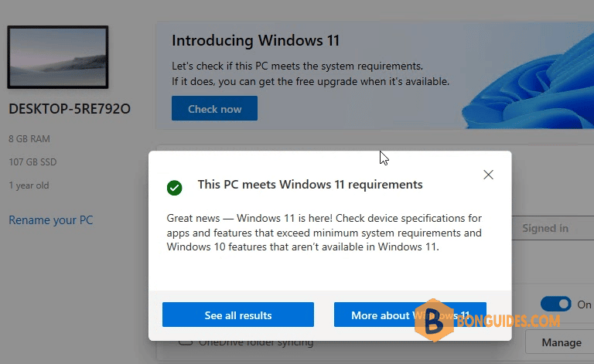Click the OneDrive folder syncing icon
The image size is (594, 364).
186,343
